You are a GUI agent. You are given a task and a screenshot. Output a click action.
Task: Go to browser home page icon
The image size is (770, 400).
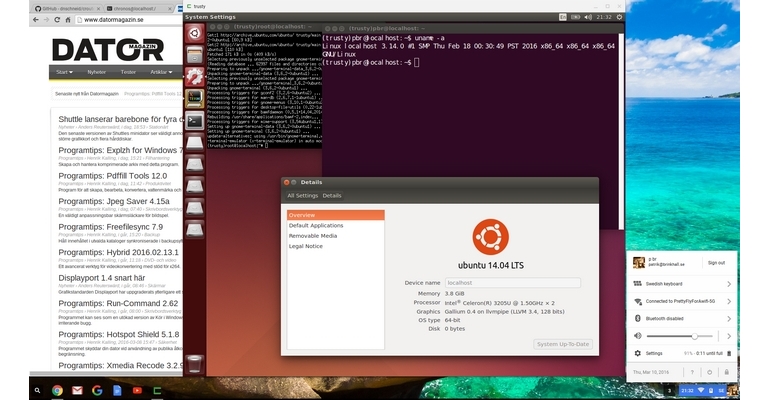pos(68,20)
